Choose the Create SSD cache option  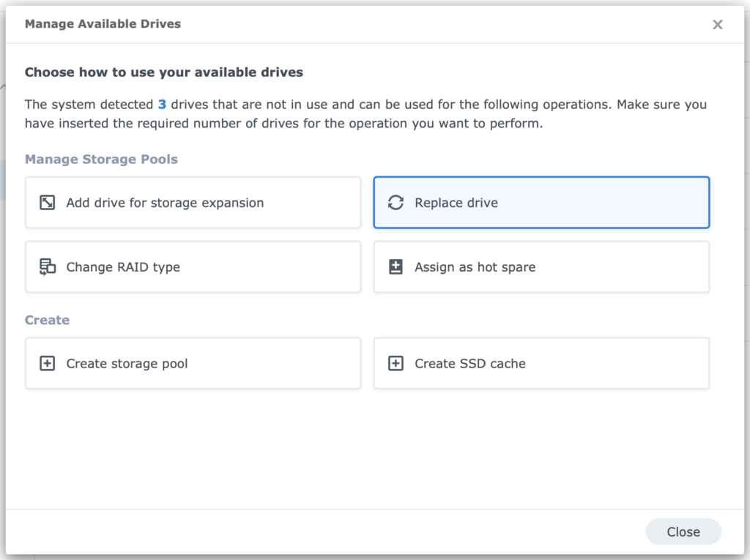point(541,363)
